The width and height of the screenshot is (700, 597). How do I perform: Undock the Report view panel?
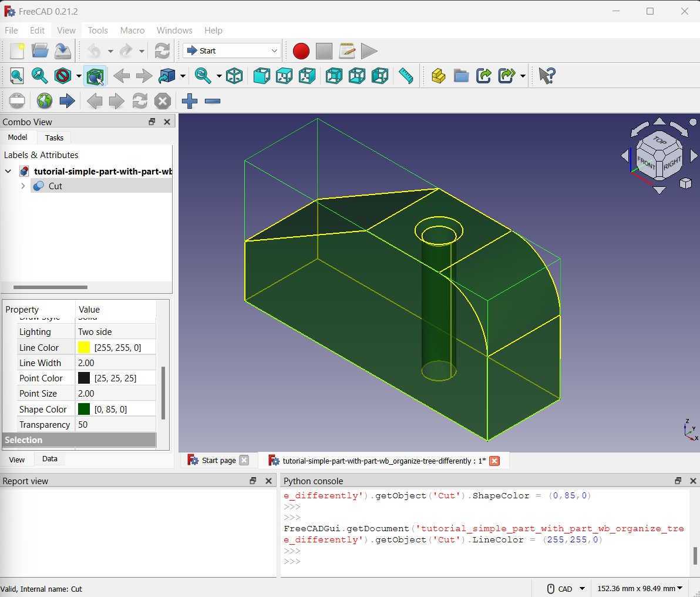pos(253,481)
